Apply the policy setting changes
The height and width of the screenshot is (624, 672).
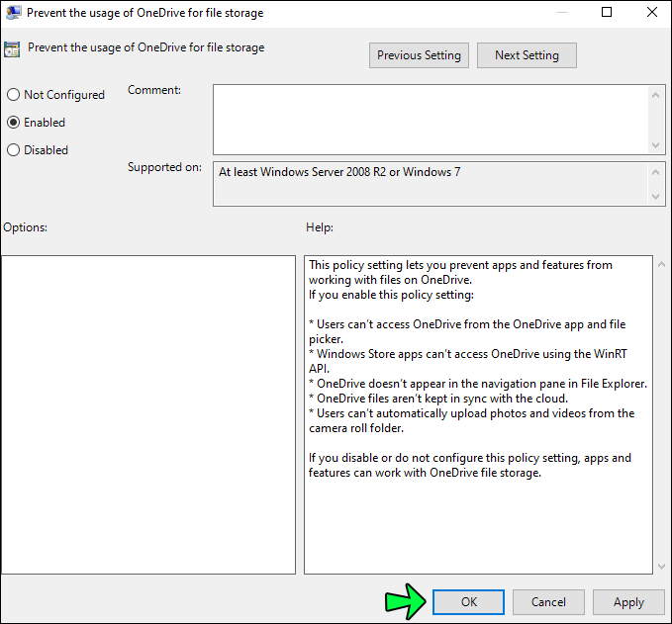click(628, 602)
